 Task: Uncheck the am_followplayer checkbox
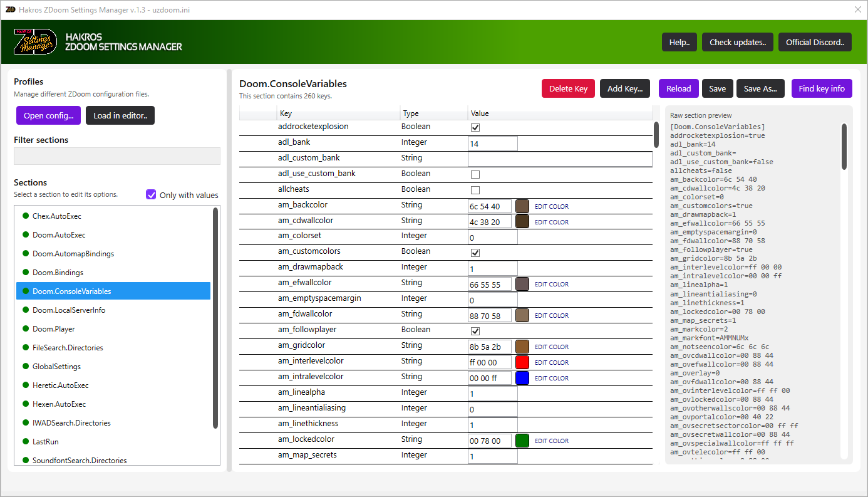475,331
